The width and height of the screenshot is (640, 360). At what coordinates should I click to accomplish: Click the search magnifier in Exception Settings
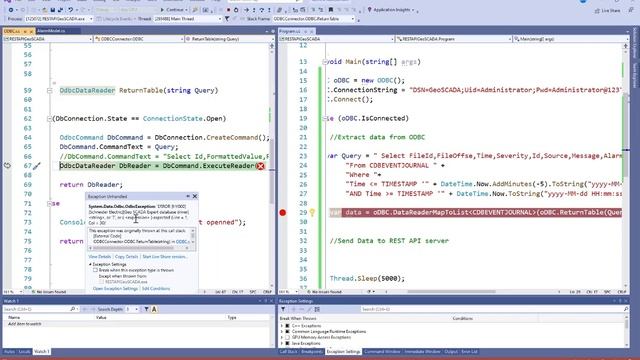coord(626,309)
